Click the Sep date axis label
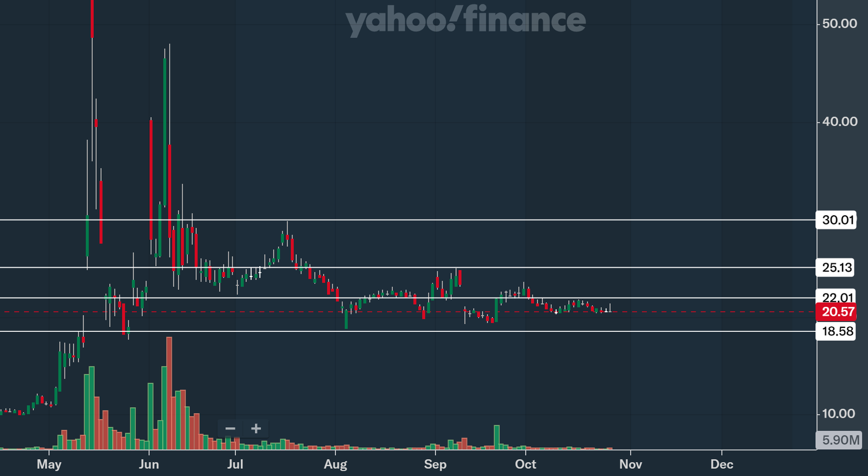The image size is (868, 476). [435, 465]
